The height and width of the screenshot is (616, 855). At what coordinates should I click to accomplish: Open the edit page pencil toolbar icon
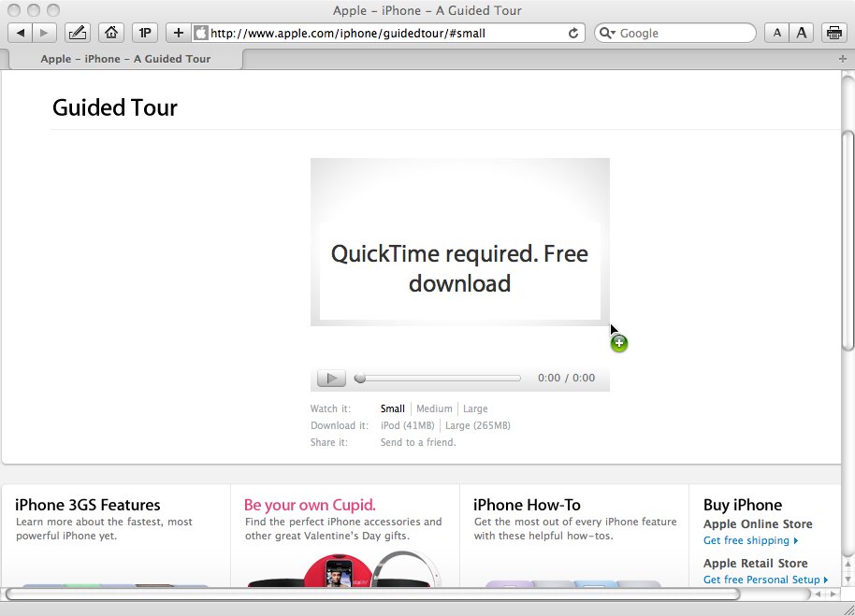tap(78, 34)
